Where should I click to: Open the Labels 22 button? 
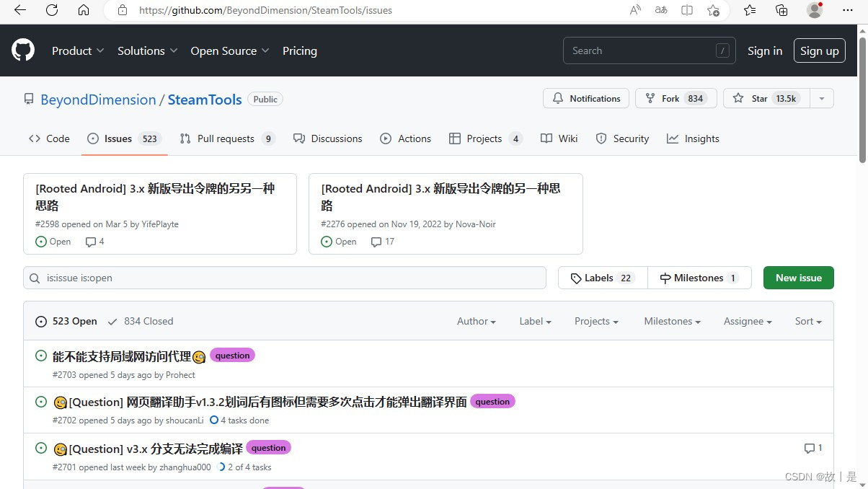[x=603, y=278]
